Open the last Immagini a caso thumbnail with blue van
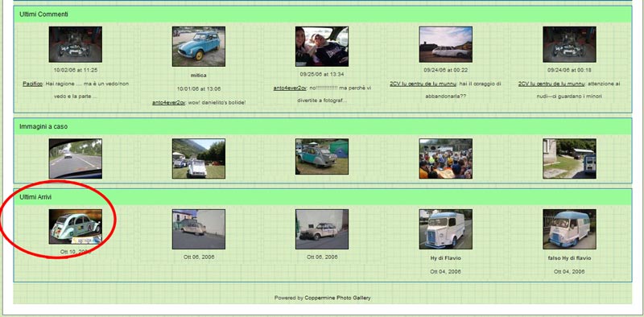This screenshot has height=317, width=644. coord(569,158)
